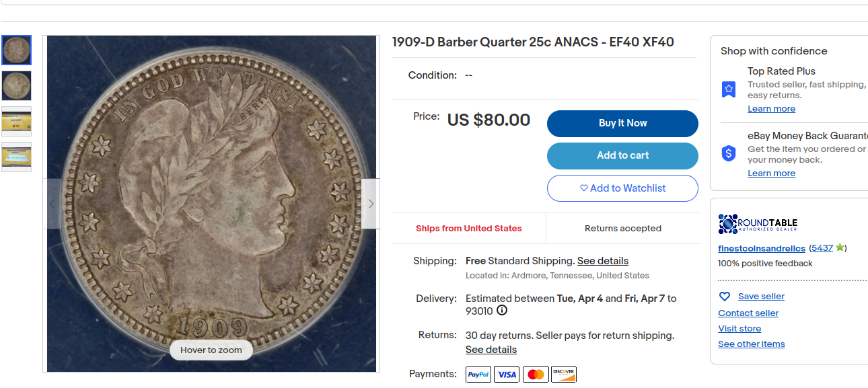Click the Top Rated Plus badge icon
This screenshot has height=388, width=868.
[x=729, y=89]
